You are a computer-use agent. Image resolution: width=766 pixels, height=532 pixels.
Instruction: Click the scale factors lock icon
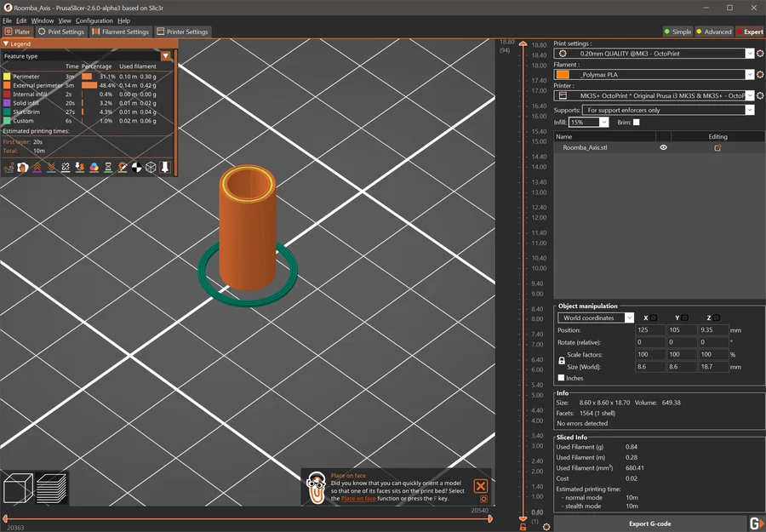tap(562, 361)
